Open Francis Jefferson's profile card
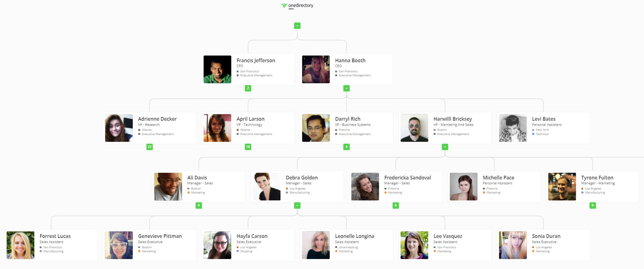This screenshot has width=644, height=269. [x=248, y=69]
